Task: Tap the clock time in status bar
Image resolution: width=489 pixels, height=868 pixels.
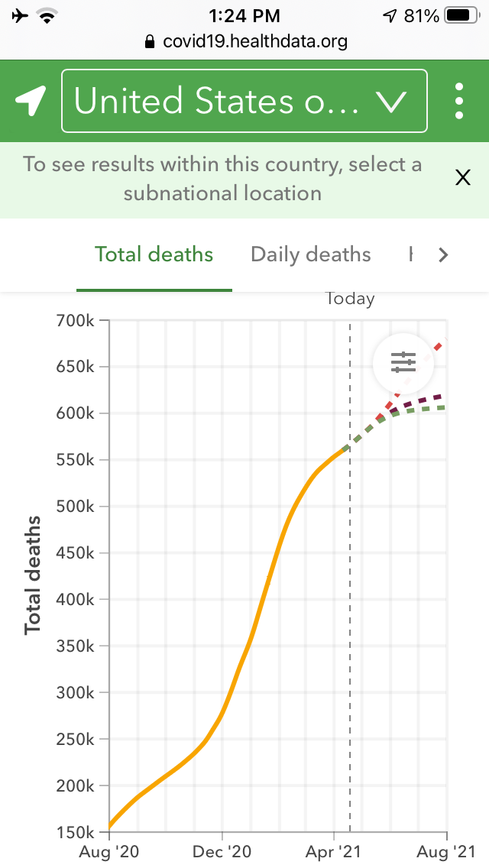Action: click(x=244, y=15)
